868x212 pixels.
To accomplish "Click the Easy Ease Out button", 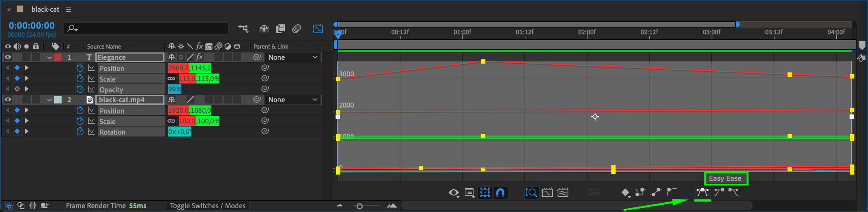I will tap(734, 192).
